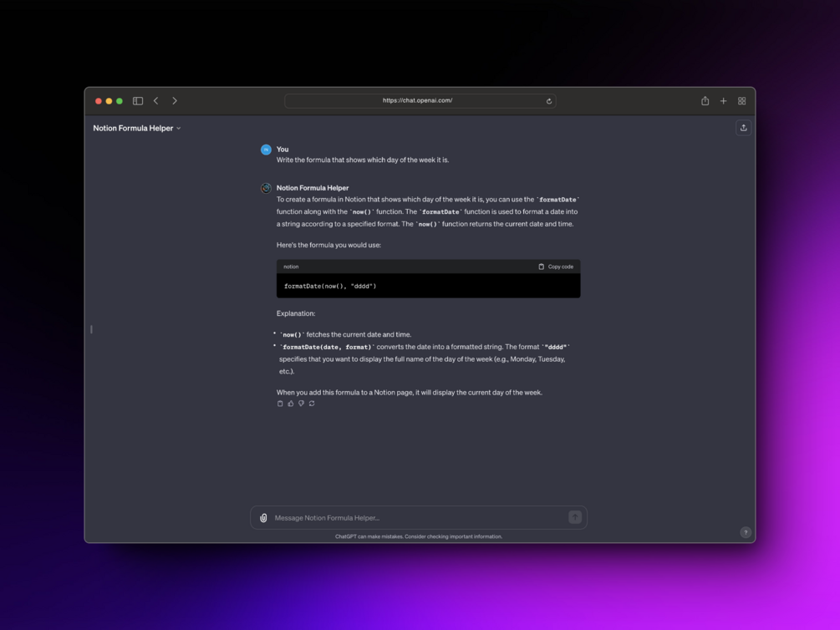Give the response a thumbs down
This screenshot has width=840, height=630.
(301, 404)
